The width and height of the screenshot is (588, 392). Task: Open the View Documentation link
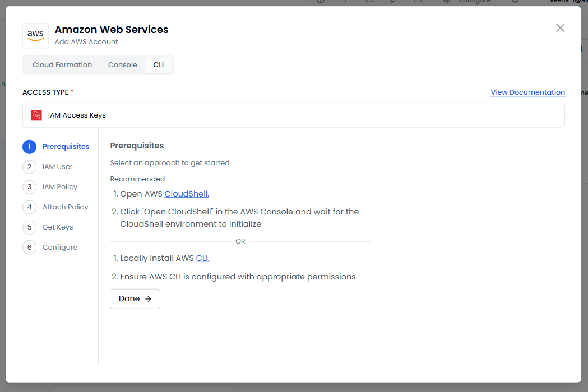tap(527, 92)
